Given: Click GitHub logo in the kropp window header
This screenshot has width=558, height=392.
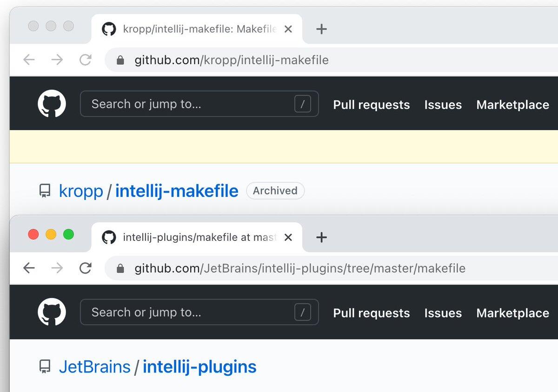Looking at the screenshot, I should point(52,103).
